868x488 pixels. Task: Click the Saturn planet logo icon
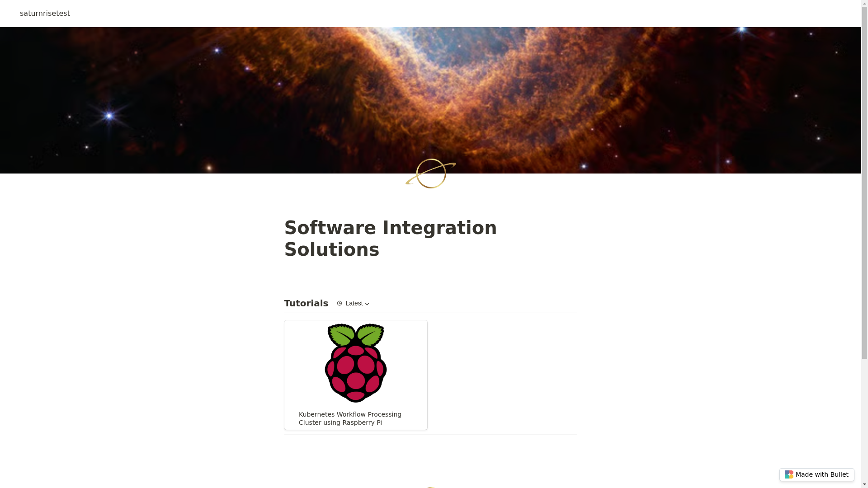click(x=430, y=174)
